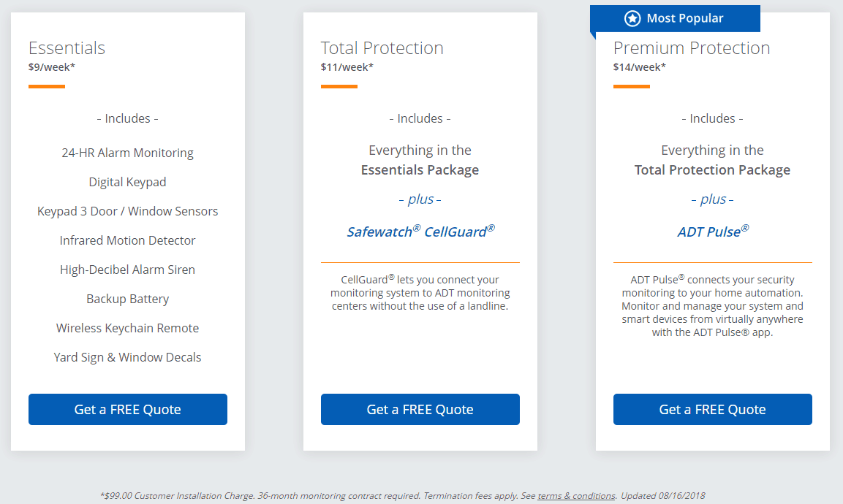The image size is (843, 504).
Task: Click the Total Protection heading
Action: pyautogui.click(x=382, y=48)
